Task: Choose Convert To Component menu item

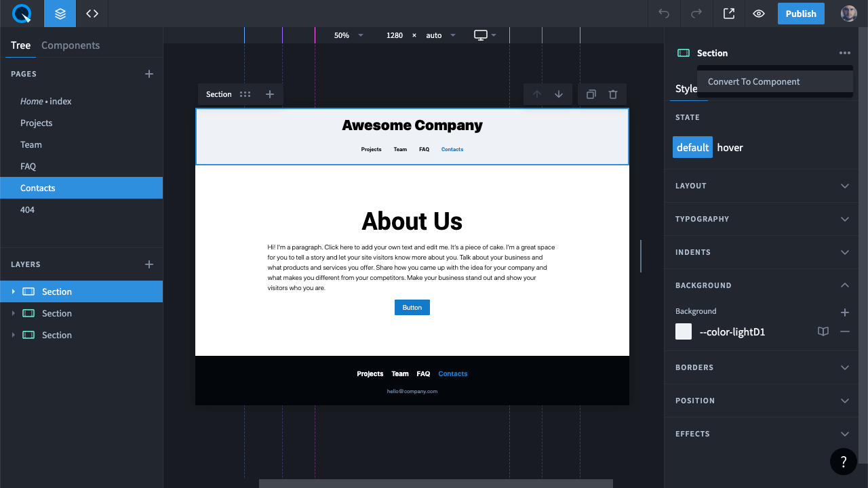Action: pyautogui.click(x=754, y=81)
